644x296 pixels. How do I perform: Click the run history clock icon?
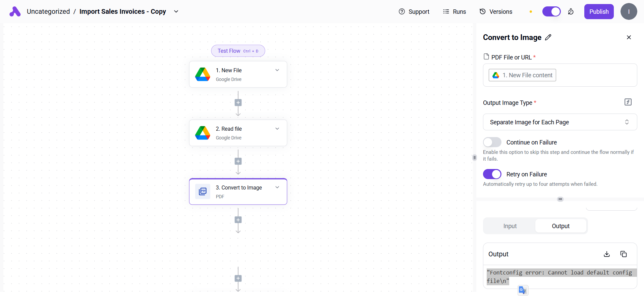(x=571, y=12)
